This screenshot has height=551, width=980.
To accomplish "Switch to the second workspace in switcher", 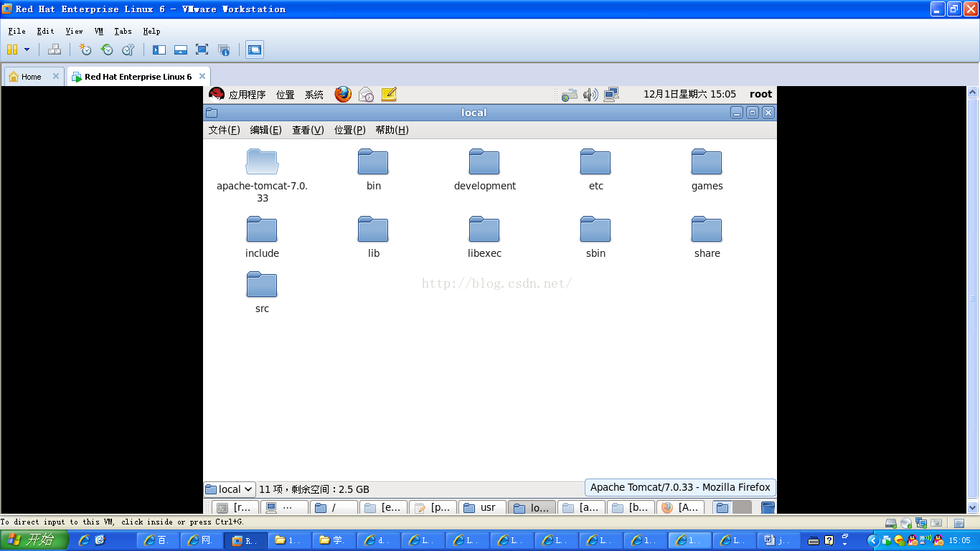I will (742, 507).
